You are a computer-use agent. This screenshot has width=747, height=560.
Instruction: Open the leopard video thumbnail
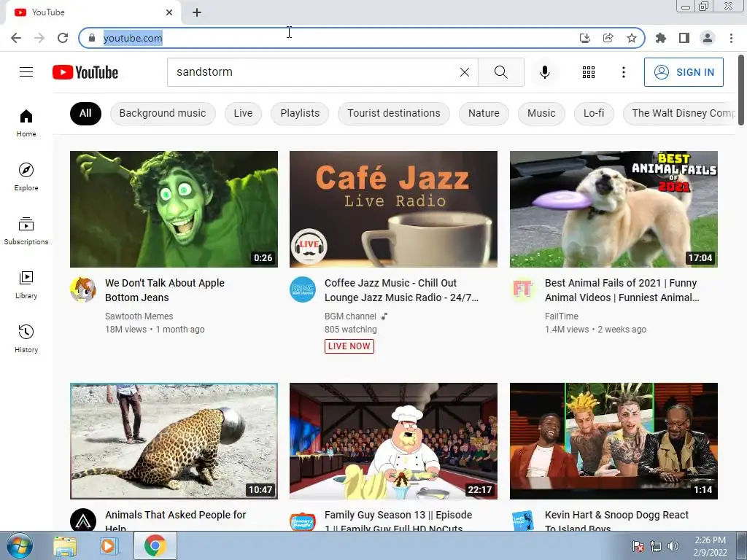tap(174, 441)
